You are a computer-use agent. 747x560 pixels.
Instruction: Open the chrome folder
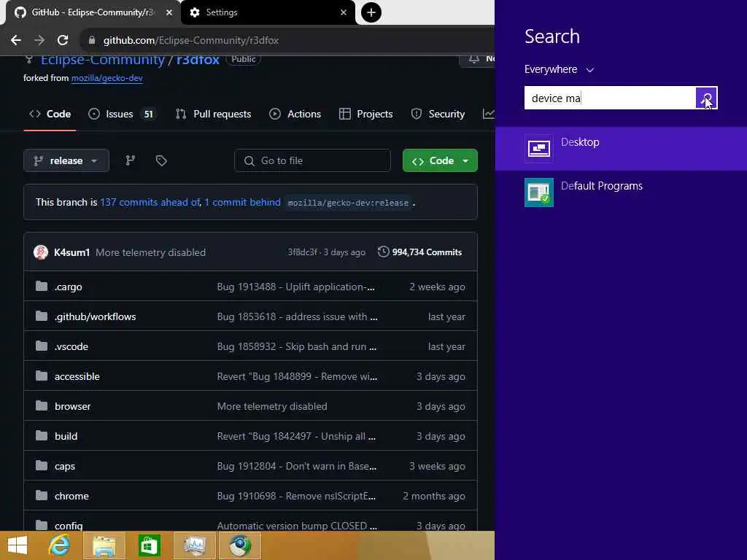(71, 496)
